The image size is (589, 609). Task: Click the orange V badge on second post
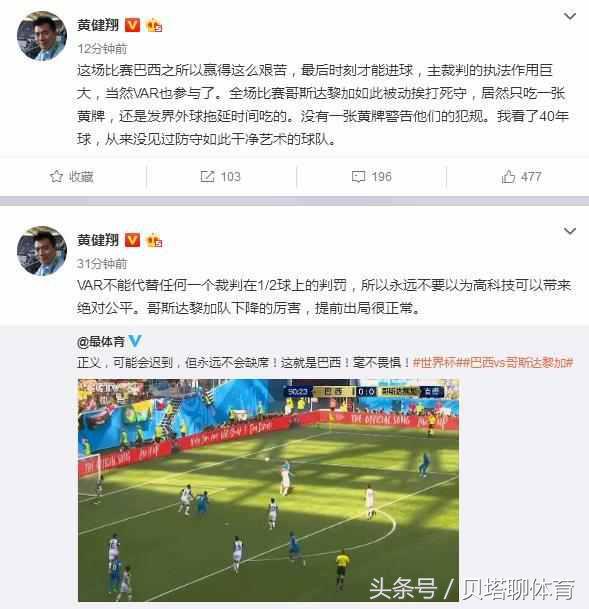(x=132, y=240)
